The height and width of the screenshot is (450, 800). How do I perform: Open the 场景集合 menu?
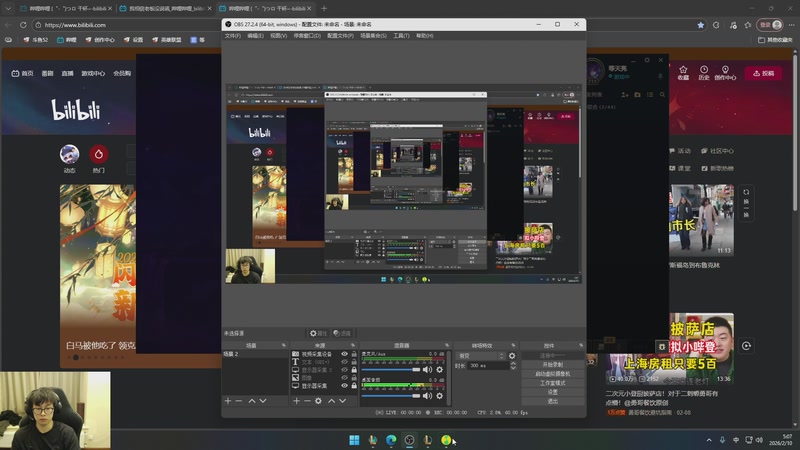click(x=374, y=35)
